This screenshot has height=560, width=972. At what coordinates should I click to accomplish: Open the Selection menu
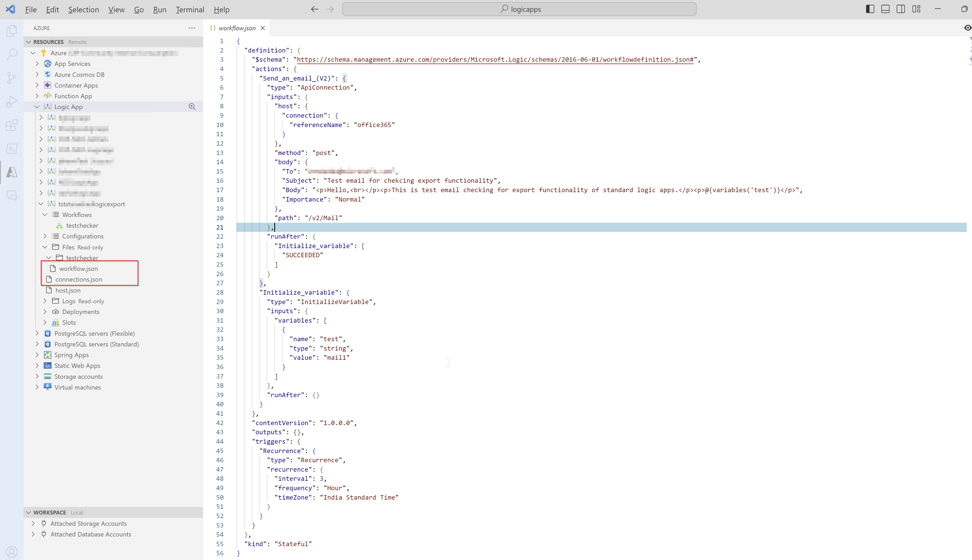point(83,10)
